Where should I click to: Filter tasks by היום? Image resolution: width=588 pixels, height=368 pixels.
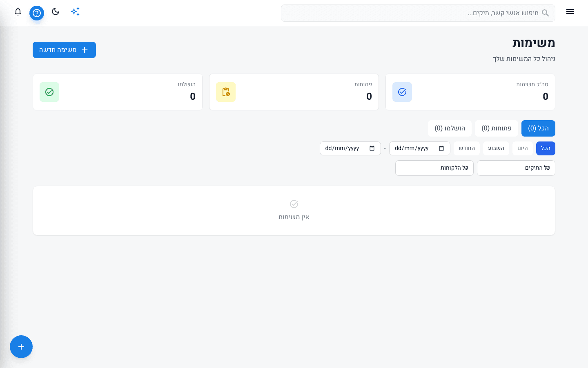[522, 148]
